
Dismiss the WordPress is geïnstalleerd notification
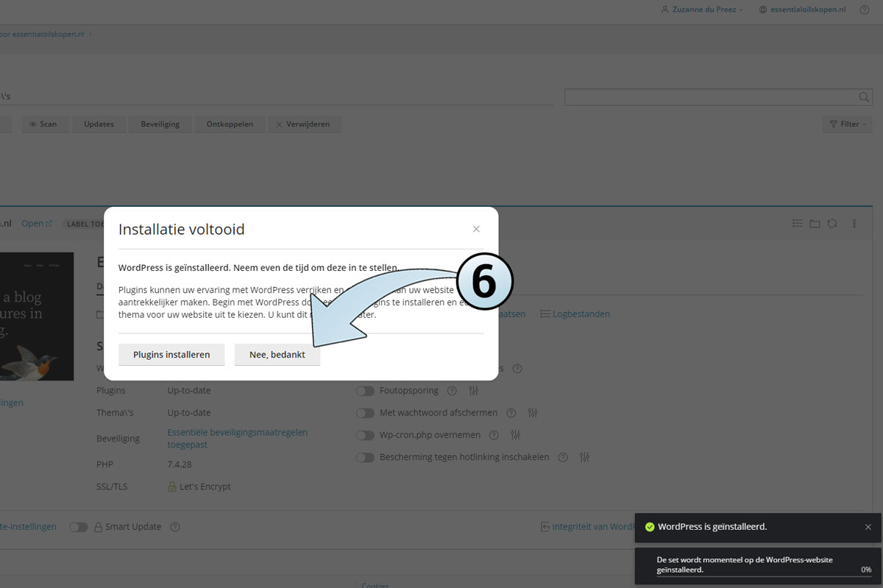pyautogui.click(x=868, y=527)
